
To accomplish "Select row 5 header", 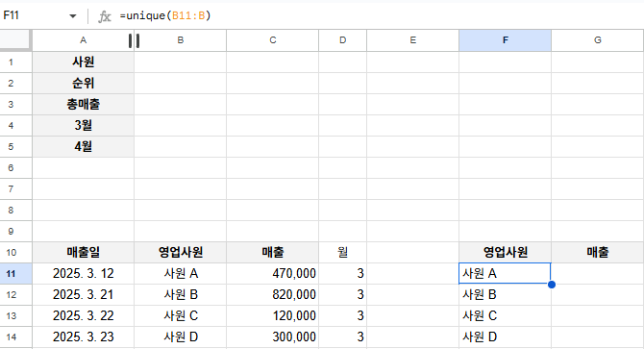I will (x=15, y=146).
